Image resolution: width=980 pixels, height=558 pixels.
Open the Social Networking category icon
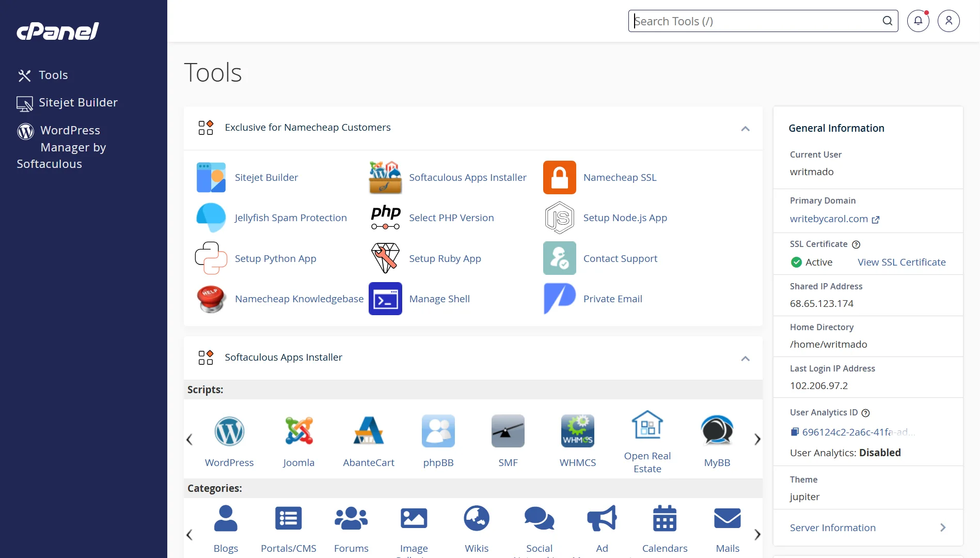click(x=539, y=518)
